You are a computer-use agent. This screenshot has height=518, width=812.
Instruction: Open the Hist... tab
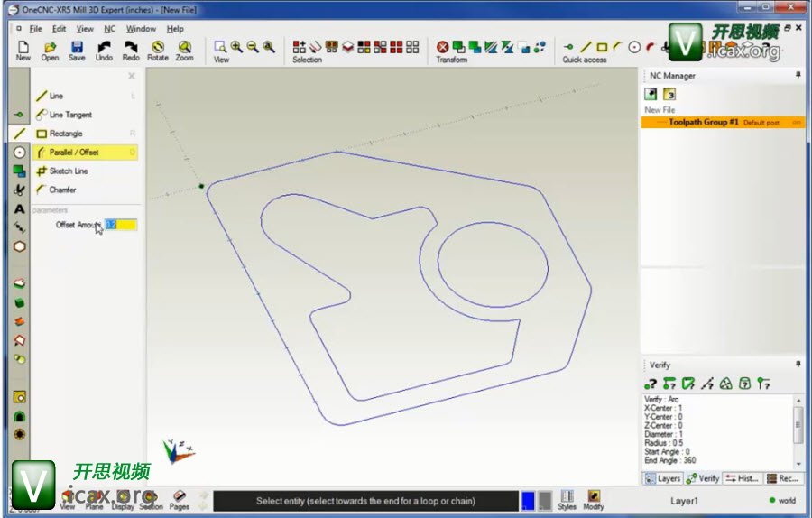pyautogui.click(x=743, y=478)
